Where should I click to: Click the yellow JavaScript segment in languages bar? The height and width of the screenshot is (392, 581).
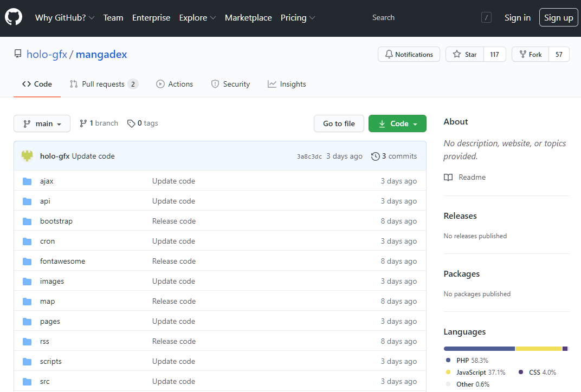(538, 349)
